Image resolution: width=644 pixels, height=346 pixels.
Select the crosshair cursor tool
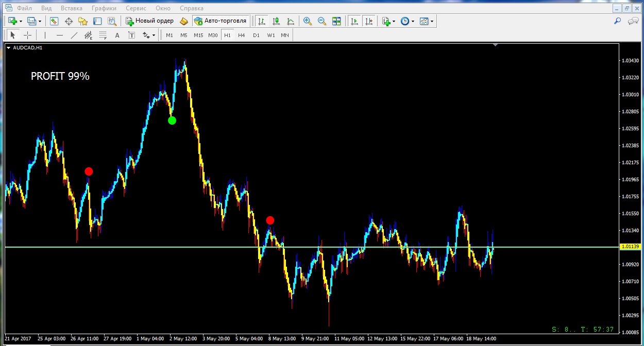[27, 35]
